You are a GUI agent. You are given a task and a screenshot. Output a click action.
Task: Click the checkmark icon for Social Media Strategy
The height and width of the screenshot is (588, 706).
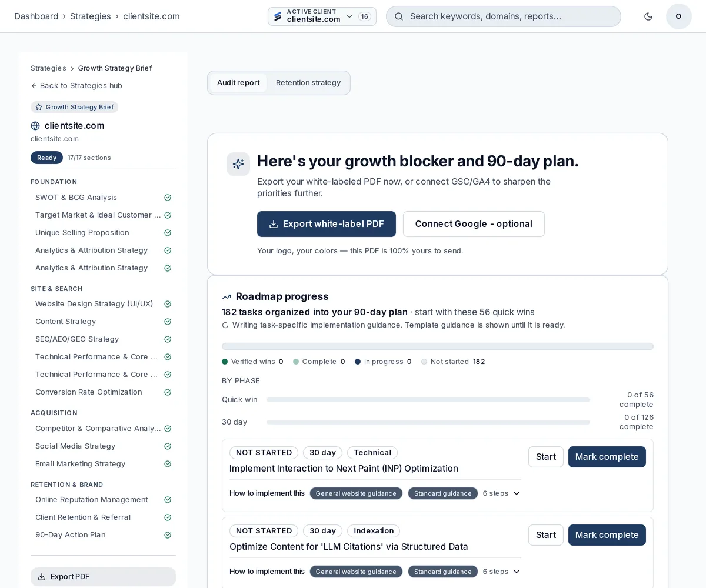[168, 446]
